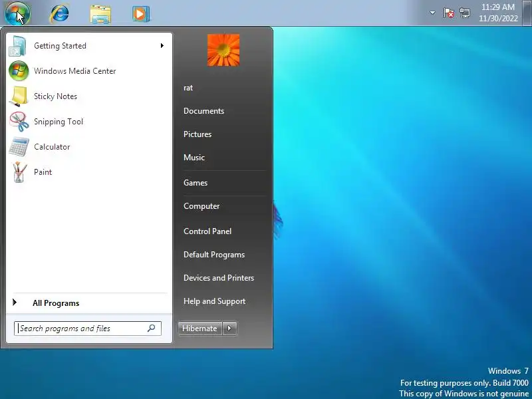Show hidden system tray icons arrow
Image resolution: width=532 pixels, height=399 pixels.
point(432,13)
